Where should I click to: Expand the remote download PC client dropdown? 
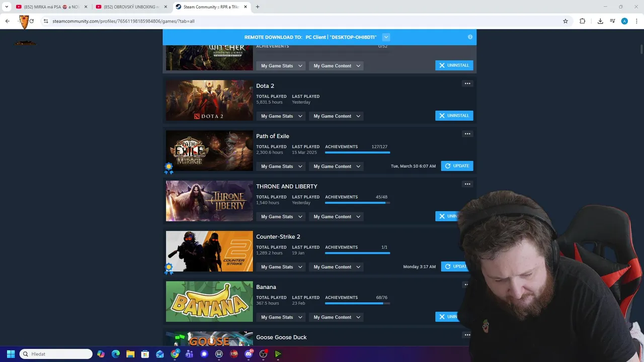tap(386, 37)
